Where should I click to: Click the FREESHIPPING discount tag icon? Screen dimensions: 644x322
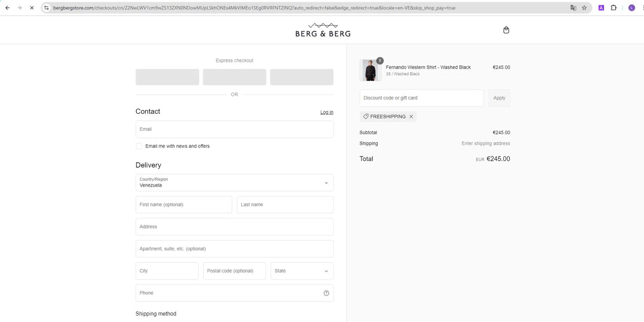tap(366, 117)
